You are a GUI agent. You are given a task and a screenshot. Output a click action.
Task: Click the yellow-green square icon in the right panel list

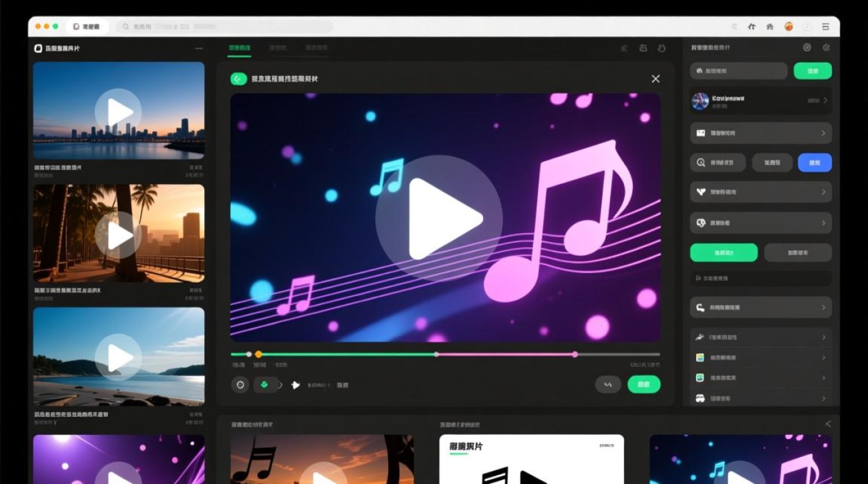[700, 358]
